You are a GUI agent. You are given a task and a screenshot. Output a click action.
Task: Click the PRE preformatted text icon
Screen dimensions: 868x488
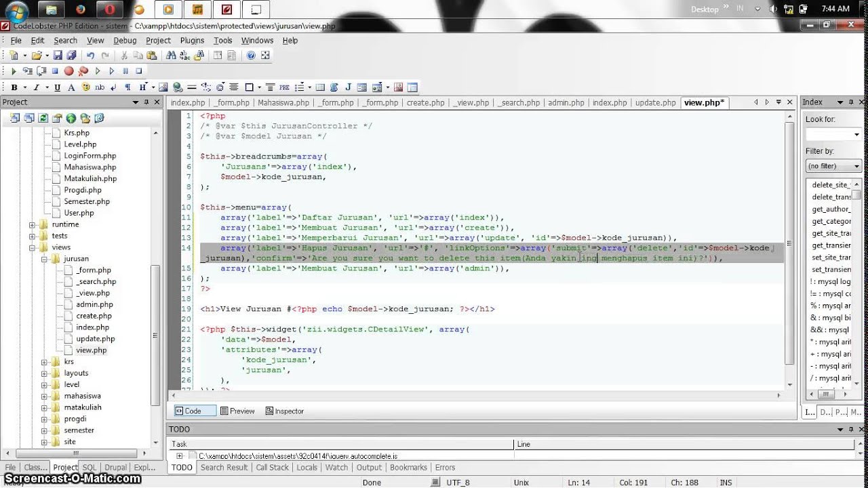pyautogui.click(x=284, y=87)
